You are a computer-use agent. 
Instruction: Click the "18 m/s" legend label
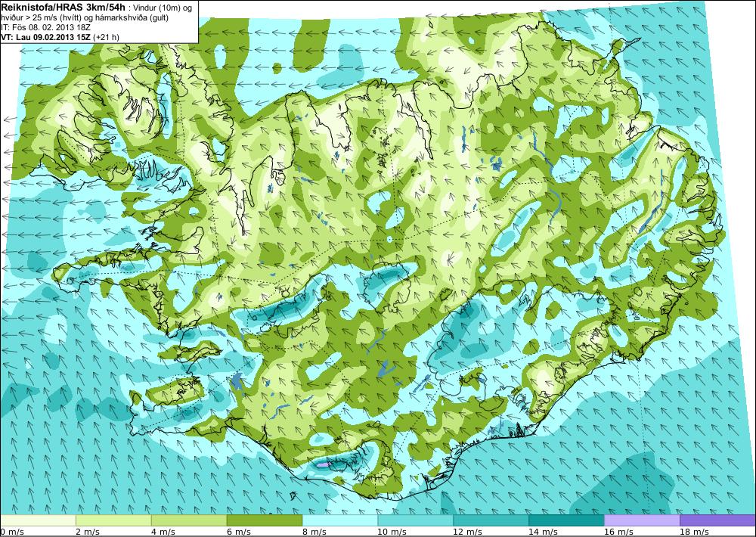(x=694, y=532)
